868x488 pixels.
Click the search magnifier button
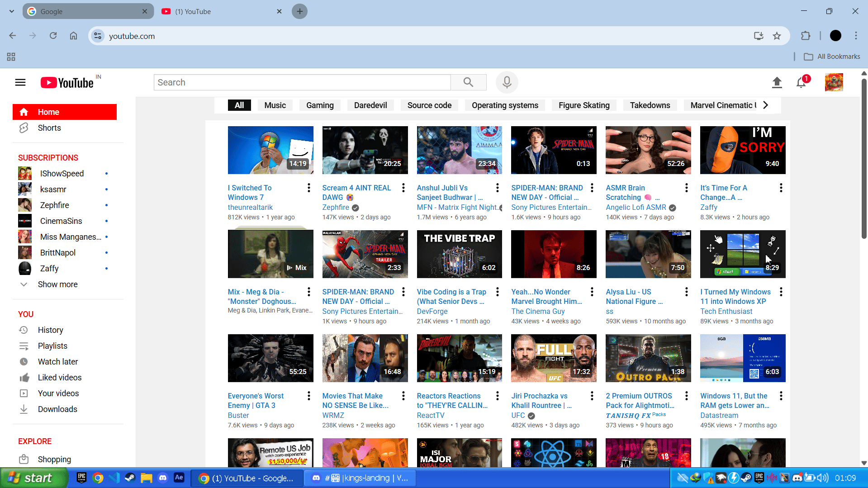click(x=468, y=82)
